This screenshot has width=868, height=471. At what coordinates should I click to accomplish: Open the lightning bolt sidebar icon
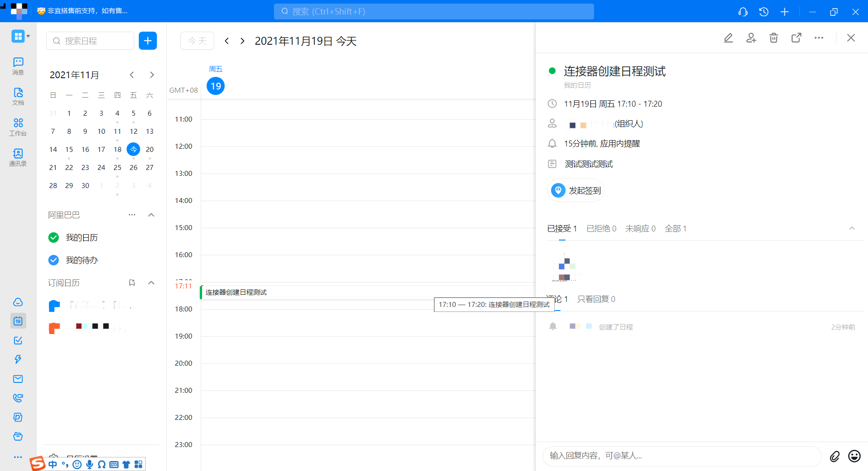pyautogui.click(x=18, y=359)
